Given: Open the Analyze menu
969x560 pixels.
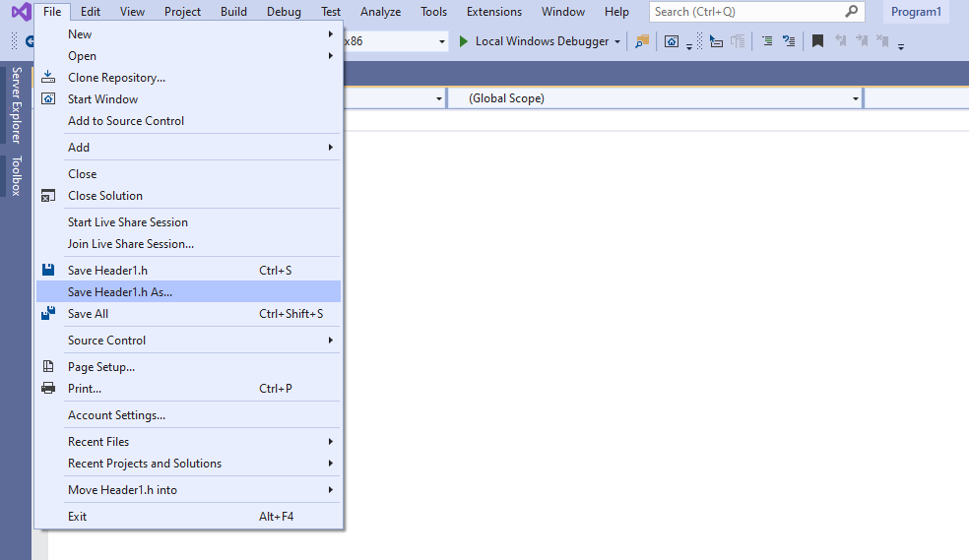Looking at the screenshot, I should click(x=381, y=12).
